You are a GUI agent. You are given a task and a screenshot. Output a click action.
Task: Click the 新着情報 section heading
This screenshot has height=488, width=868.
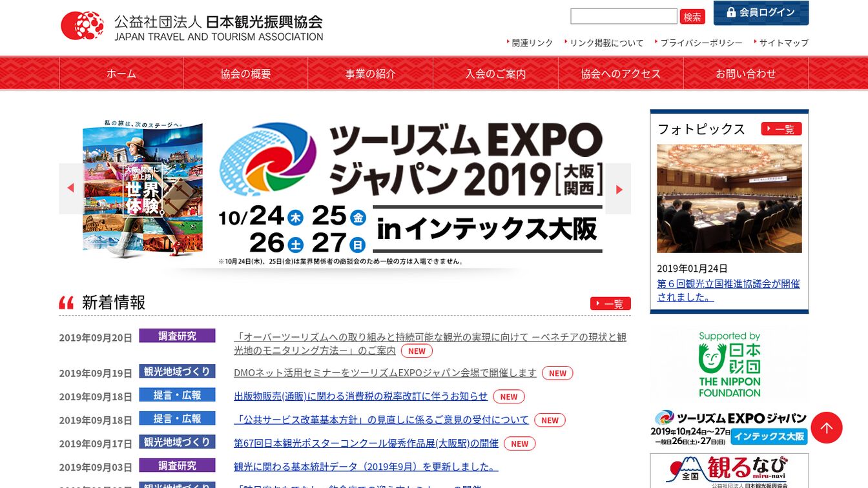114,302
